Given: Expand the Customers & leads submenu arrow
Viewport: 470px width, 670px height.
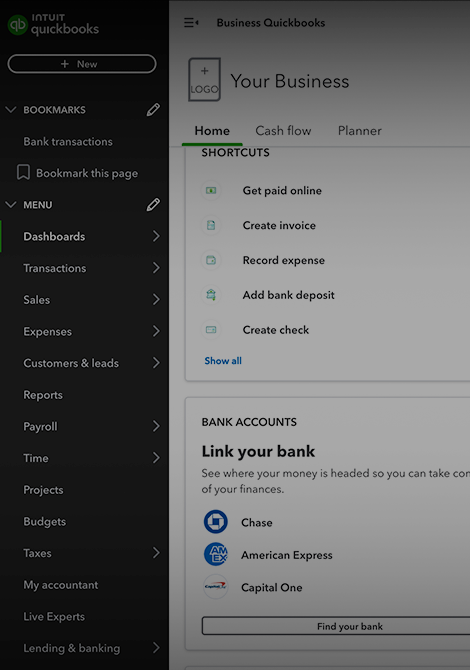Looking at the screenshot, I should 156,363.
